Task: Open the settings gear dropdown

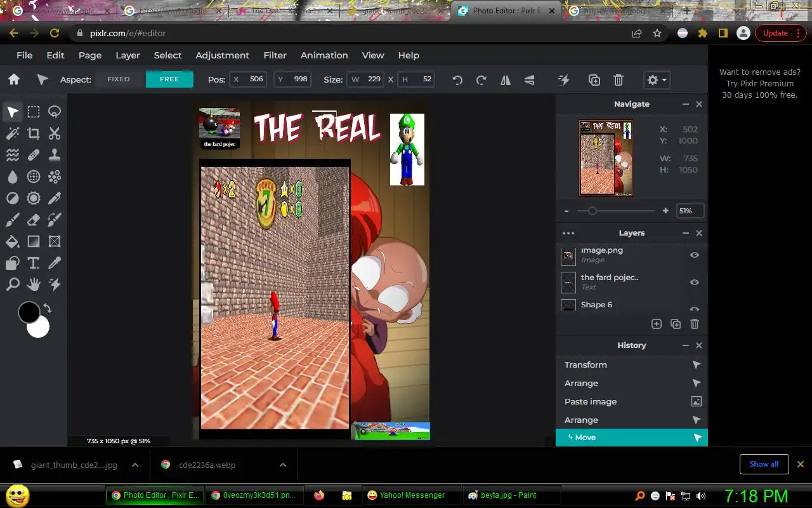Action: [657, 80]
